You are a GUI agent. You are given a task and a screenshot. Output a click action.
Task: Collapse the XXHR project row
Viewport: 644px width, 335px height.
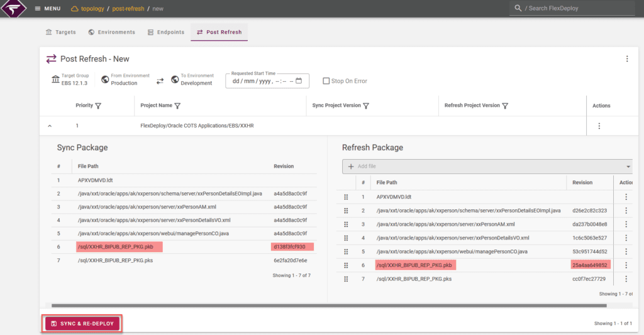point(50,126)
